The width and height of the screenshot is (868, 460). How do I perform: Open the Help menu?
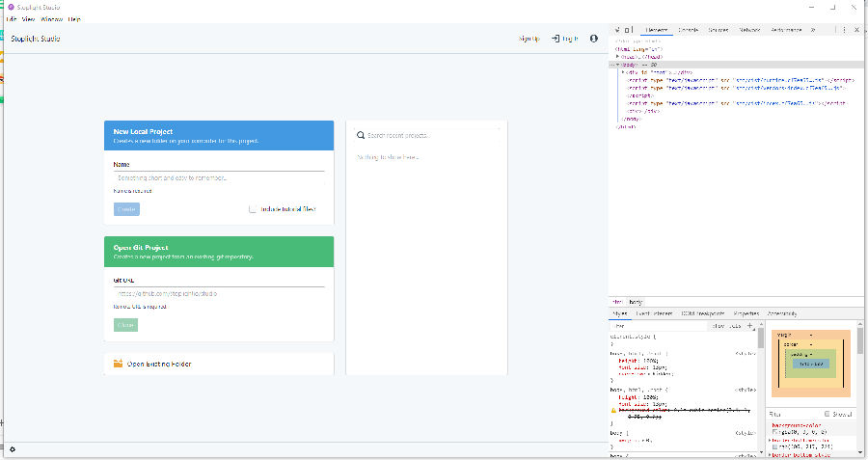[74, 19]
